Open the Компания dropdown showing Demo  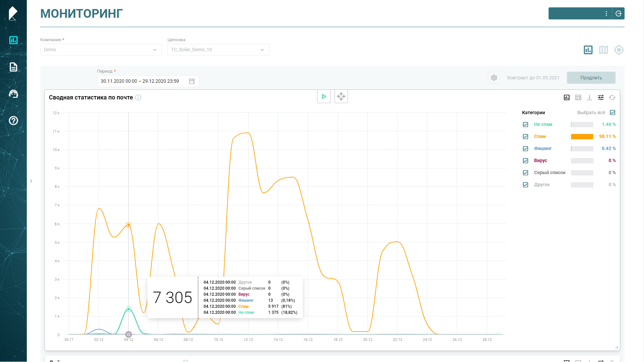point(101,50)
